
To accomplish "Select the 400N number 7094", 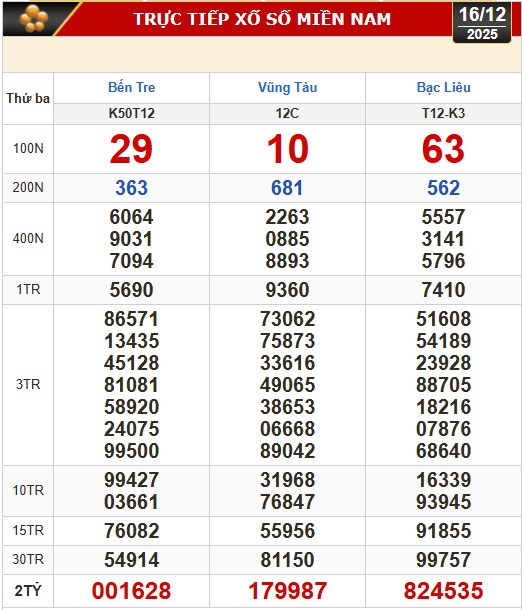I will click(131, 261).
